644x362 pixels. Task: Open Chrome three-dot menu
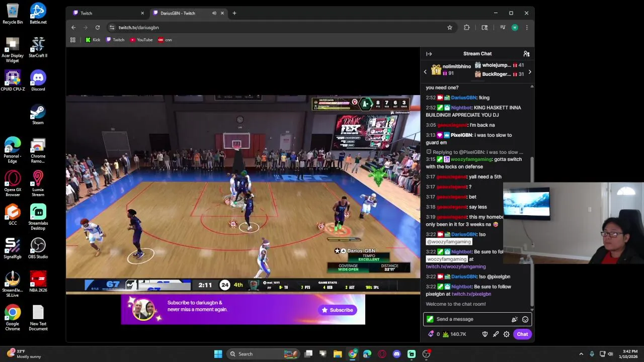[x=527, y=28]
